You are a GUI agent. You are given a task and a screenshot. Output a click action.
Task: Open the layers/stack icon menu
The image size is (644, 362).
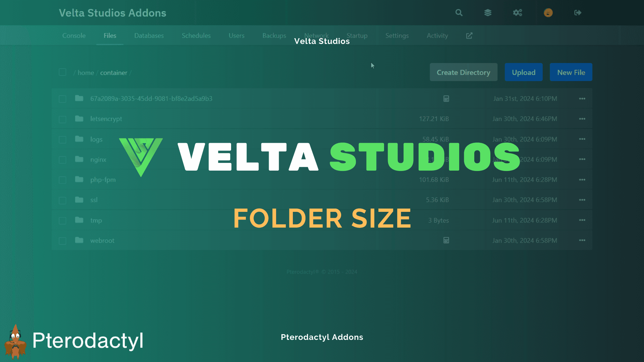click(488, 13)
